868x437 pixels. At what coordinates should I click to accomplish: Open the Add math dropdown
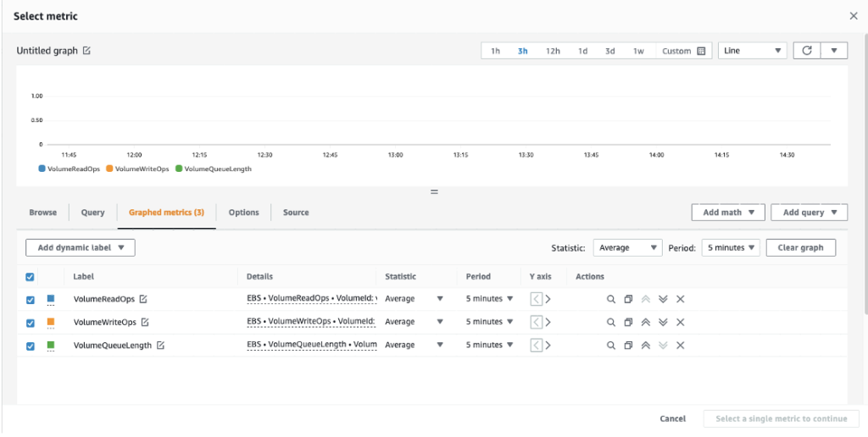click(x=728, y=213)
